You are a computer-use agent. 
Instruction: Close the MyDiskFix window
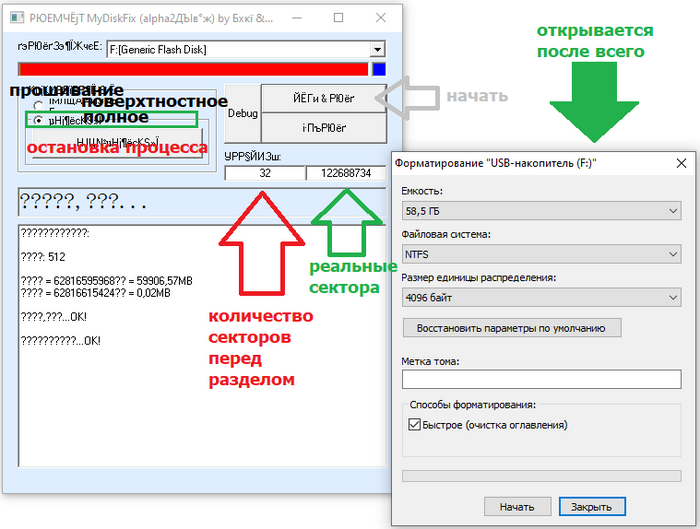click(381, 18)
